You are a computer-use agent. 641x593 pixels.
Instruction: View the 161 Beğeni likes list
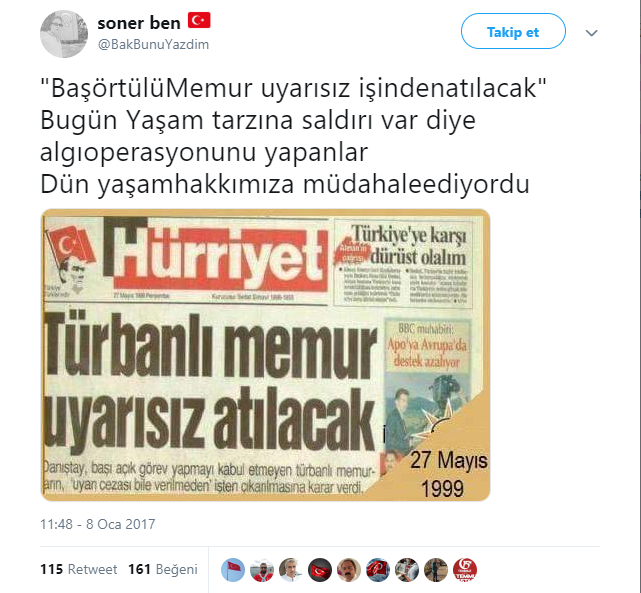click(163, 569)
